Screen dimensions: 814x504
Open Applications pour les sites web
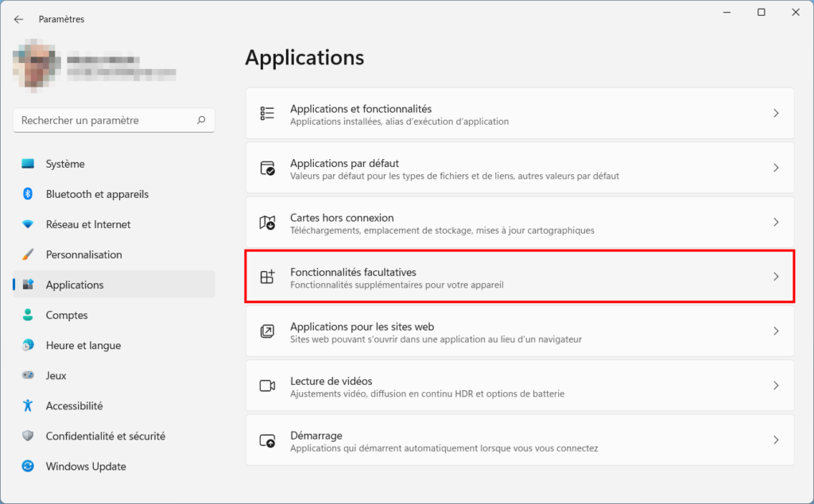pyautogui.click(x=520, y=331)
